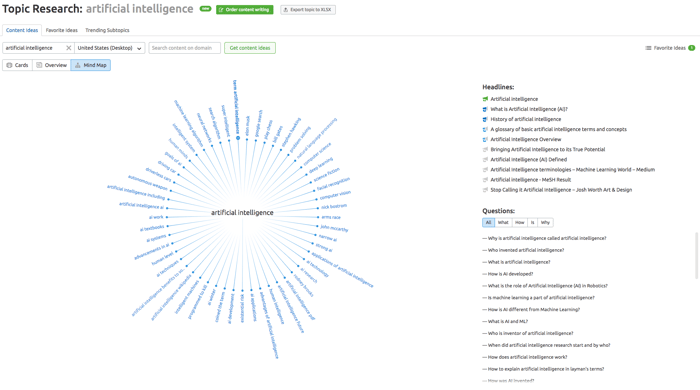
Task: Click the Overview view icon
Action: (39, 65)
